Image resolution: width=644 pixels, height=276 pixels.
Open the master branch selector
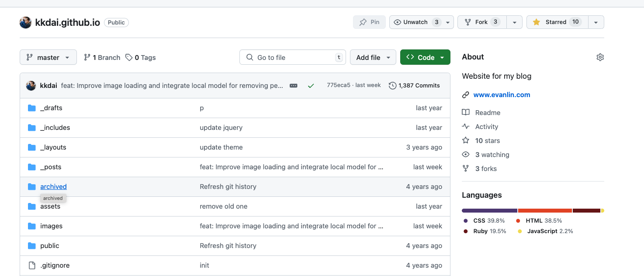48,57
